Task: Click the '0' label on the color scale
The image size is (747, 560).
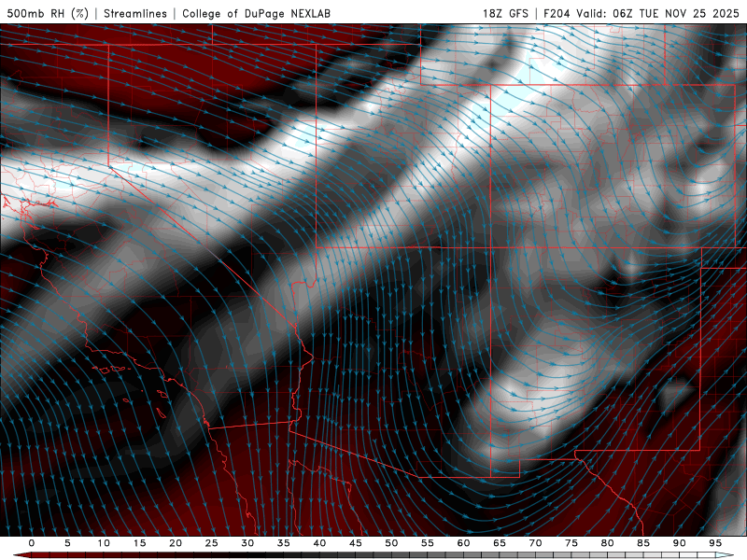Action: [x=32, y=543]
